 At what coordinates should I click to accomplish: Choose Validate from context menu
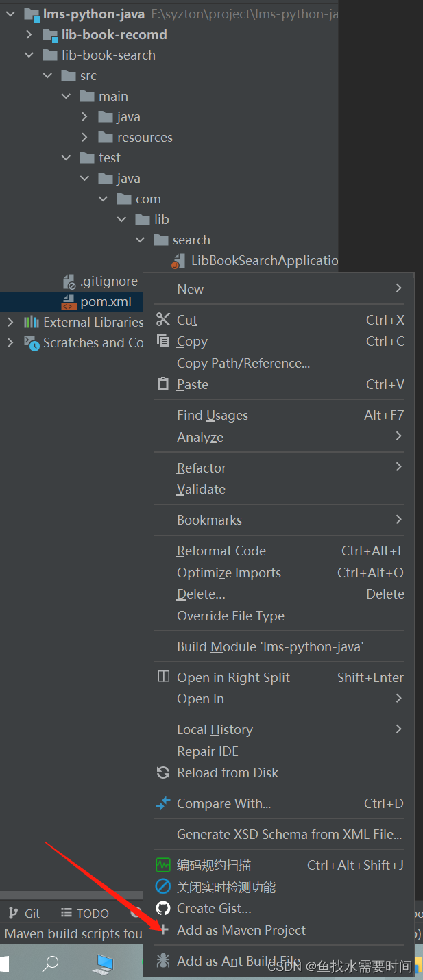tap(279, 489)
